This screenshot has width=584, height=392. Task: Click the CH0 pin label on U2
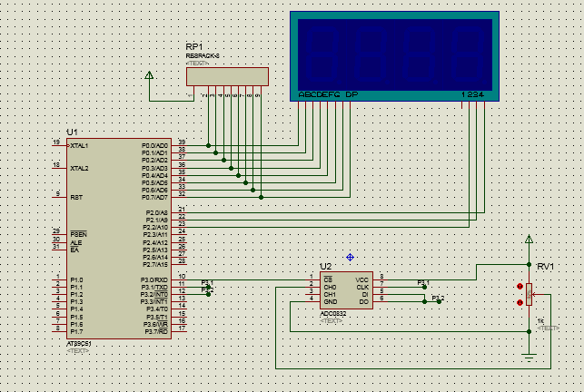coord(330,288)
